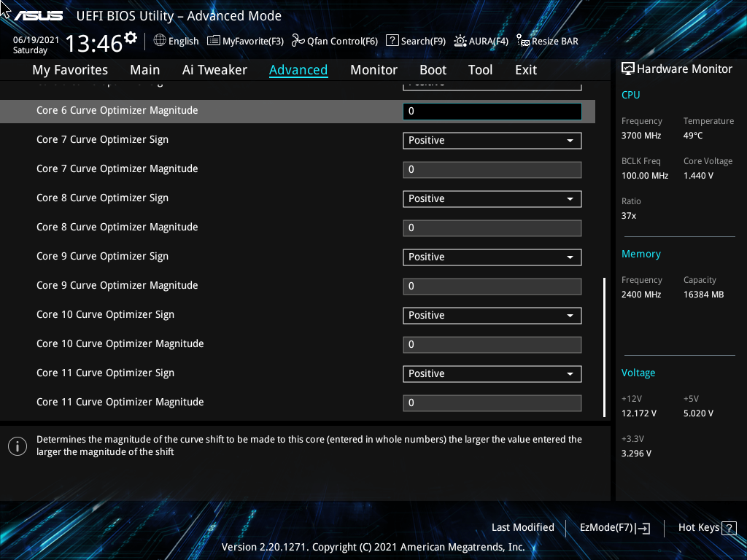The image size is (747, 560).
Task: Open the Tool tab
Action: [x=480, y=70]
